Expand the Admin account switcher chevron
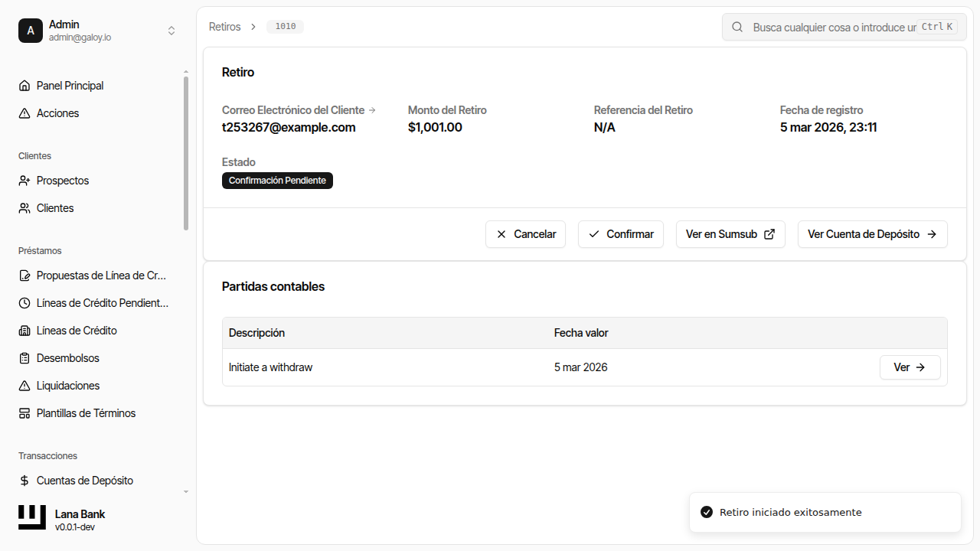 (x=171, y=31)
